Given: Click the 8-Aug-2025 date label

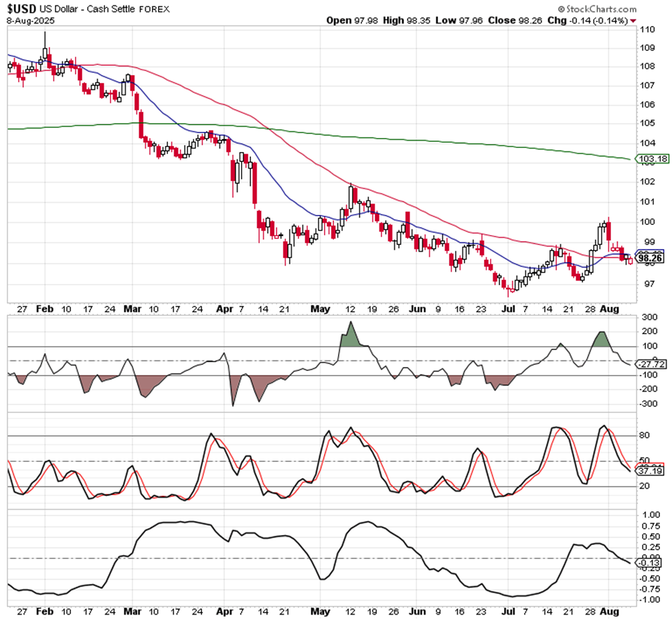Looking at the screenshot, I should coord(31,21).
